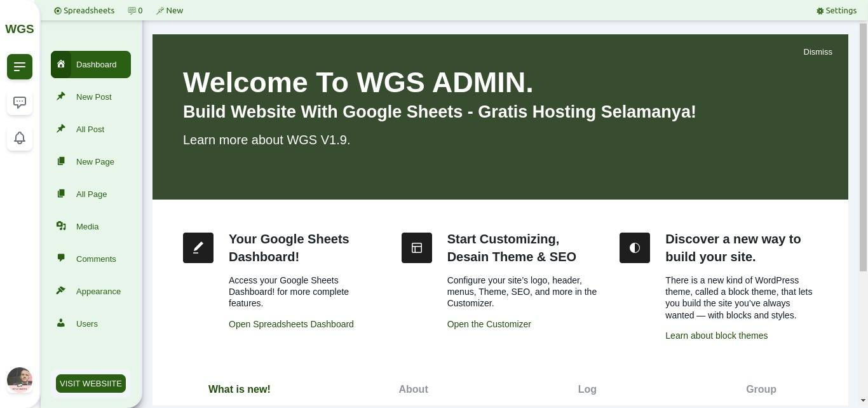Image resolution: width=868 pixels, height=408 pixels.
Task: Click 'Start Customizing, Desain Theme & SEO' heading
Action: click(512, 248)
